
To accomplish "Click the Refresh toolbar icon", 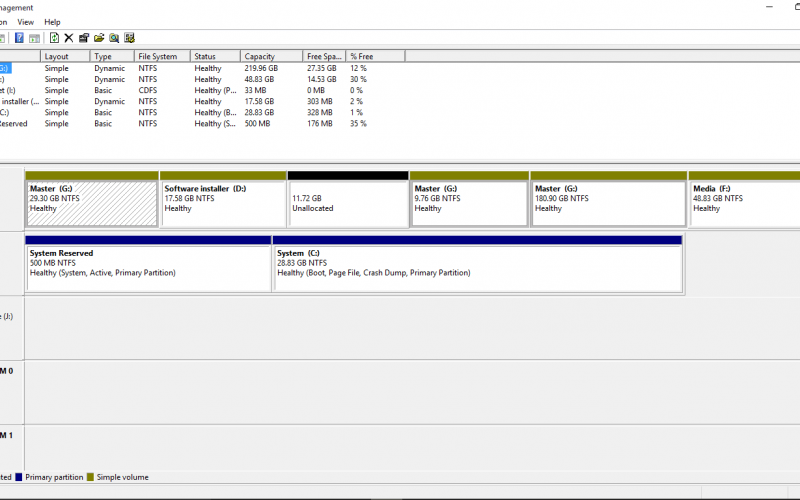I will click(54, 38).
